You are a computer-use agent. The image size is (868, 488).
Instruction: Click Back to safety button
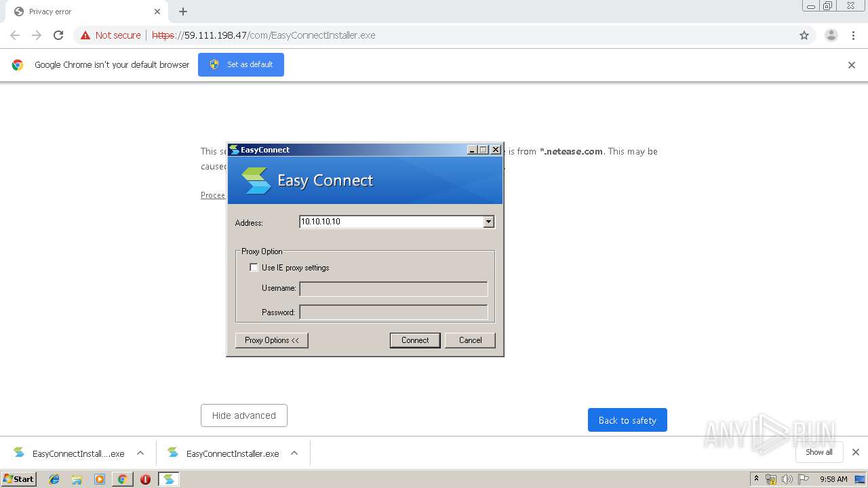point(627,420)
